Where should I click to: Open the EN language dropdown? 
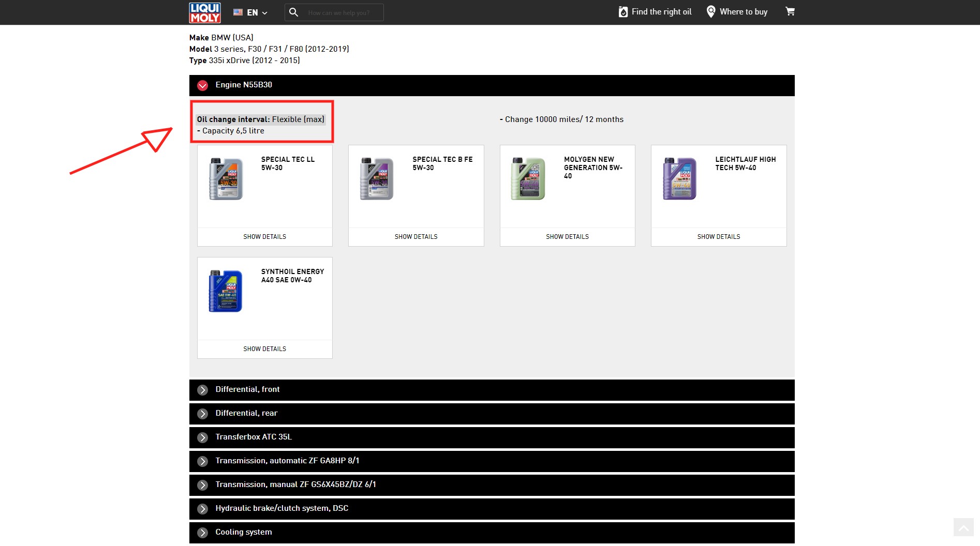(250, 12)
